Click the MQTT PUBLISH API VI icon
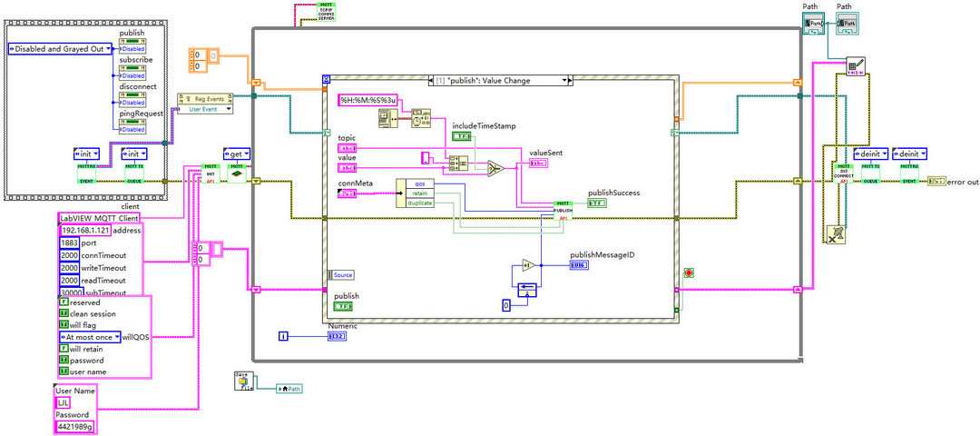Screen dimensions: 980x436 563,211
